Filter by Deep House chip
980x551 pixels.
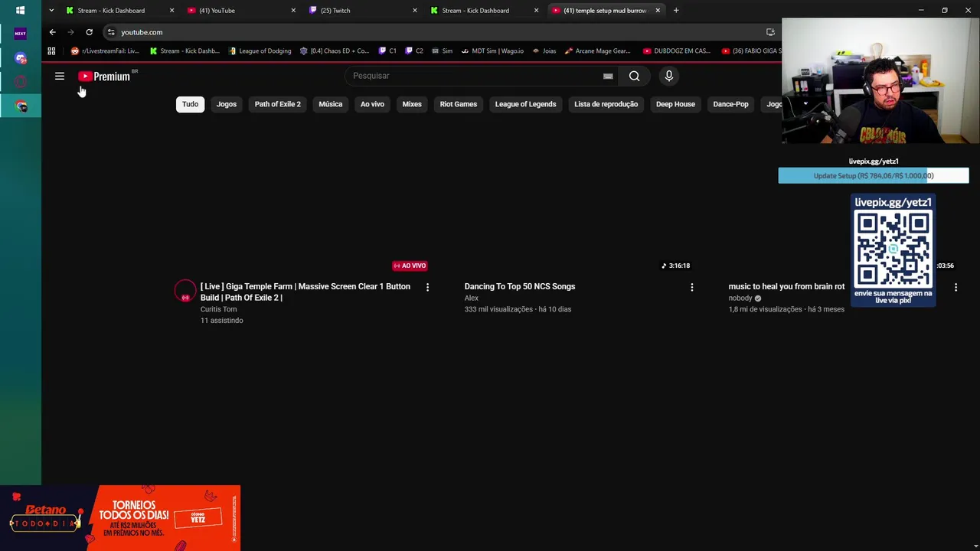tap(675, 104)
